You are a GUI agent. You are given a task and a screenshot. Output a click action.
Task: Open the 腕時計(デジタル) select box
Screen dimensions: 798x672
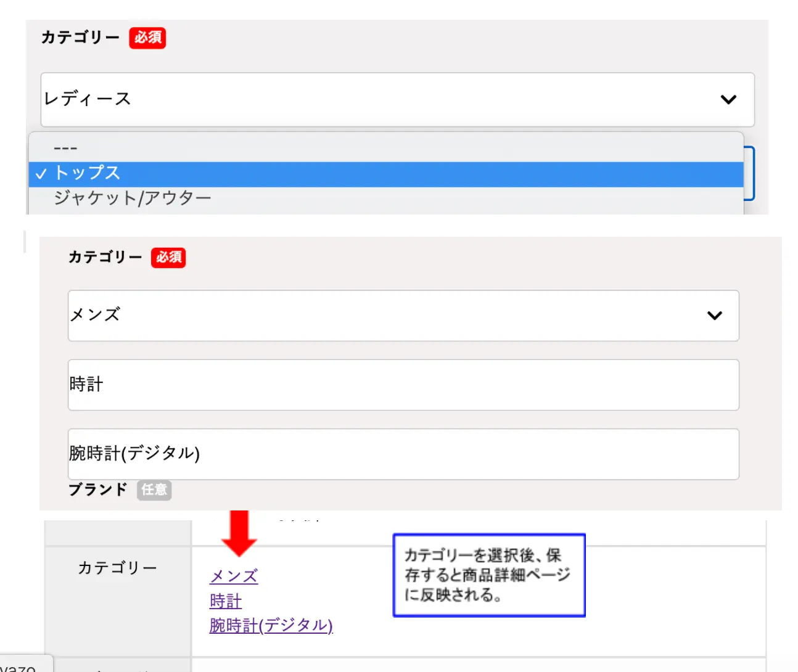tap(403, 454)
